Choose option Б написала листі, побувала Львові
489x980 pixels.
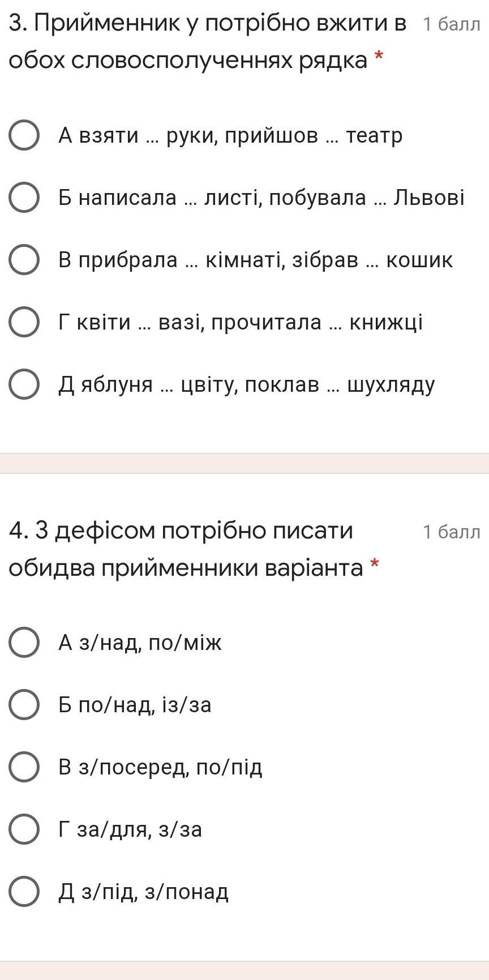(x=24, y=198)
